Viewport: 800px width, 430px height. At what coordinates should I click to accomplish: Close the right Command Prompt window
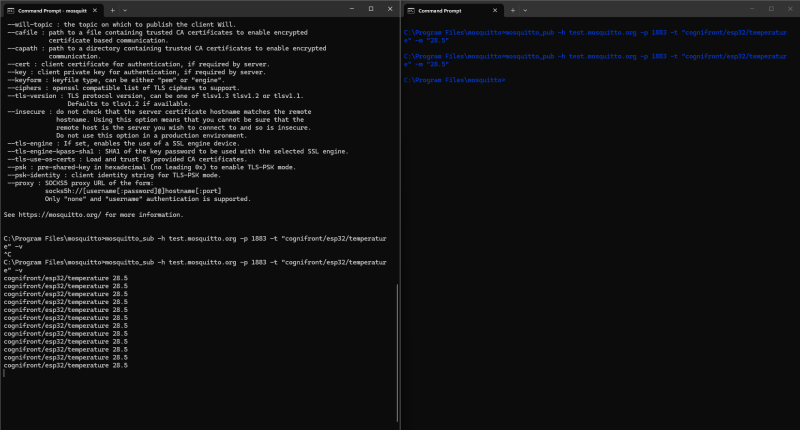(790, 9)
